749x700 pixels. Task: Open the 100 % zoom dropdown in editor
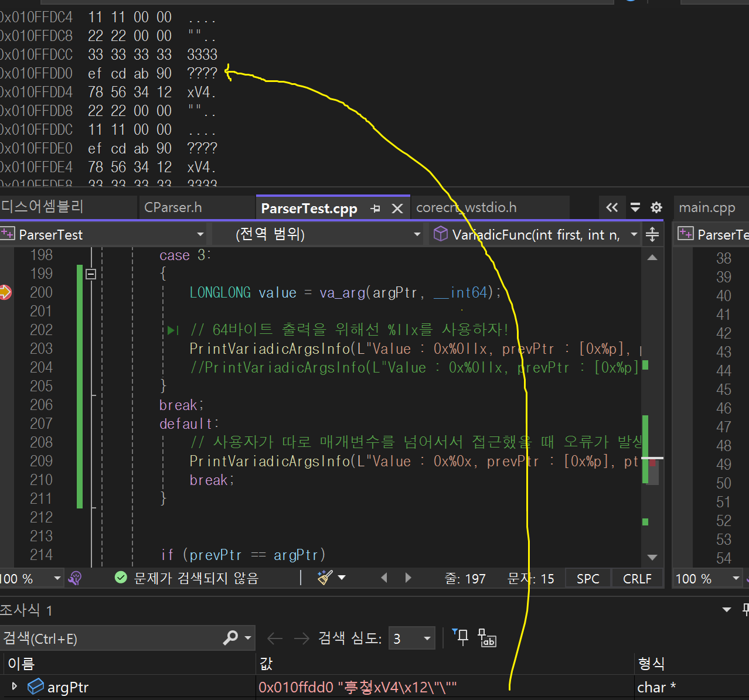[x=31, y=579]
